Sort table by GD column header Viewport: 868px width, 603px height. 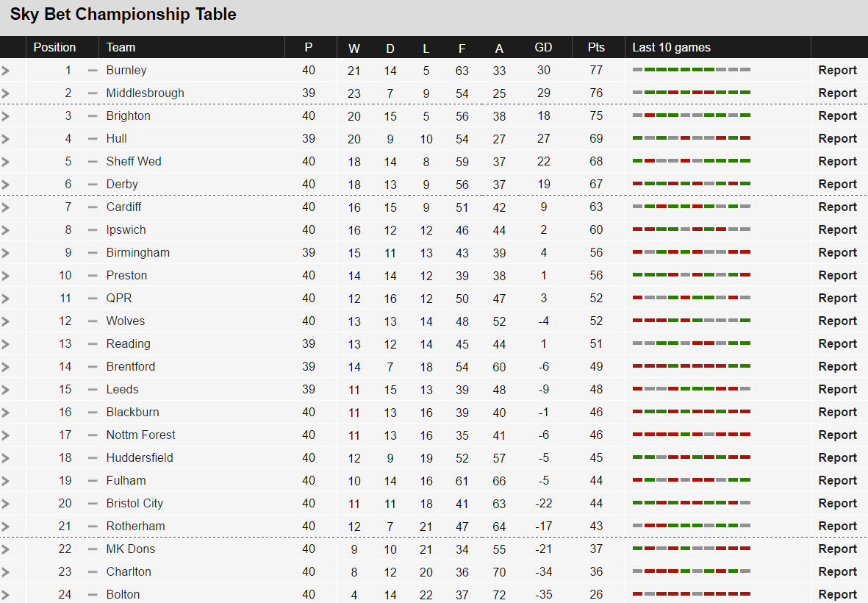coord(543,48)
